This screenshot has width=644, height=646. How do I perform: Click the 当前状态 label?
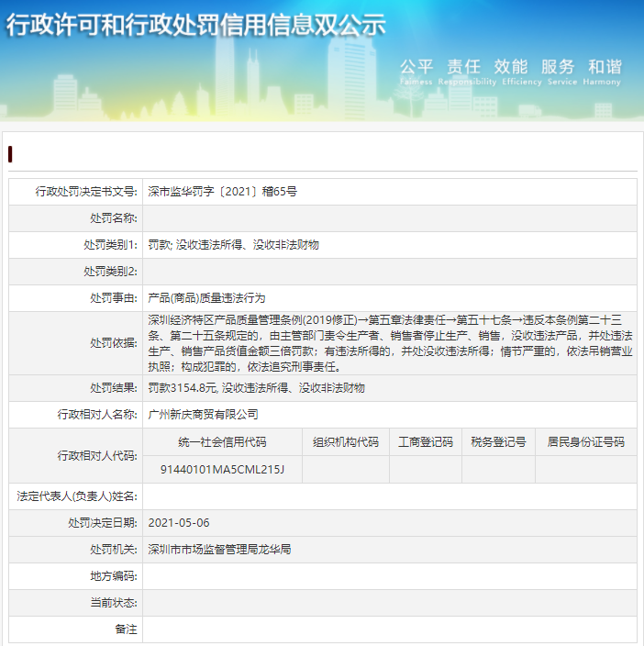pyautogui.click(x=114, y=603)
